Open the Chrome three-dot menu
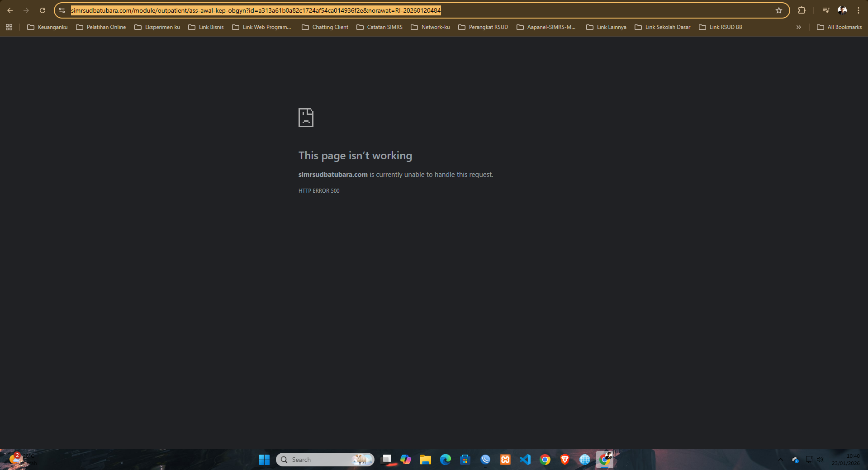Viewport: 868px width, 470px height. point(859,10)
